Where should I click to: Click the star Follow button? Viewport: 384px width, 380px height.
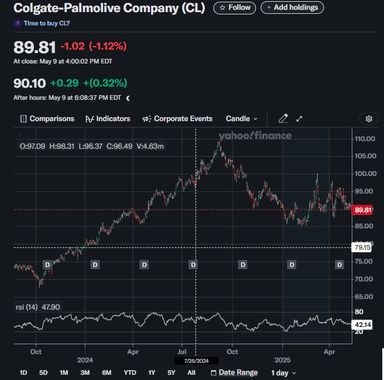(235, 8)
